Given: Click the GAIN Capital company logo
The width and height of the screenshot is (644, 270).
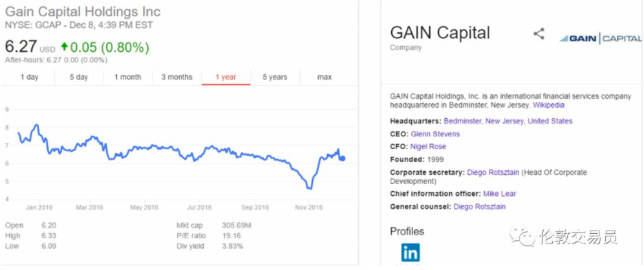Looking at the screenshot, I should [600, 39].
